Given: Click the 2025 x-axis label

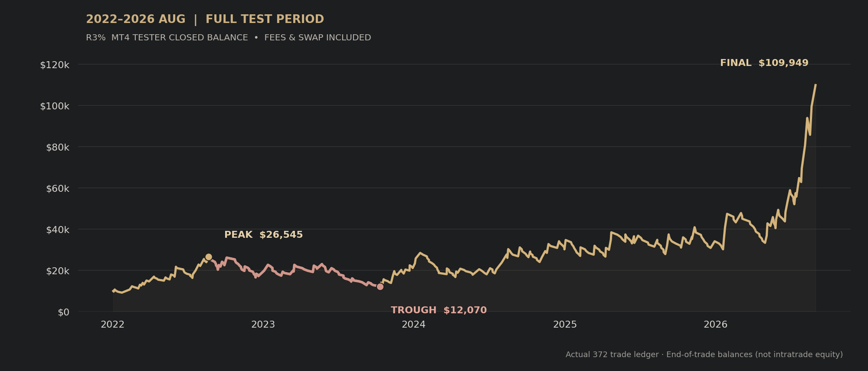Looking at the screenshot, I should click(565, 325).
